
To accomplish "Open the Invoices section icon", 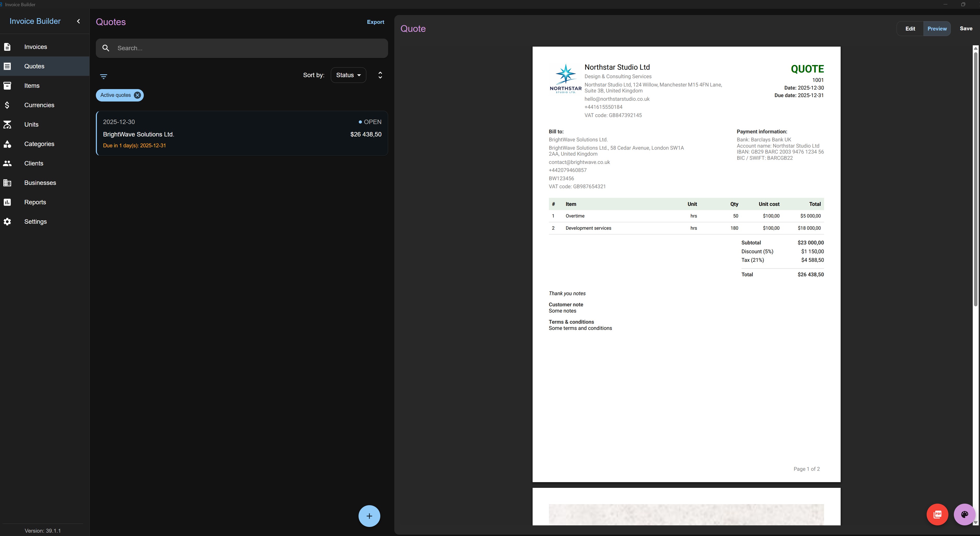I will pyautogui.click(x=7, y=47).
